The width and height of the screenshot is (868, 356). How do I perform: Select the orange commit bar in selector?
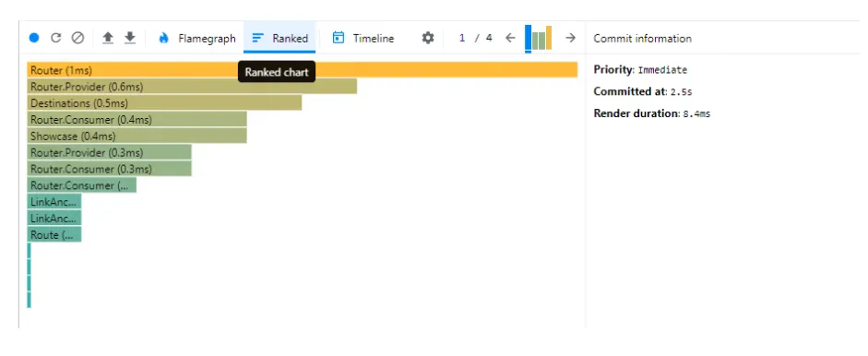549,38
